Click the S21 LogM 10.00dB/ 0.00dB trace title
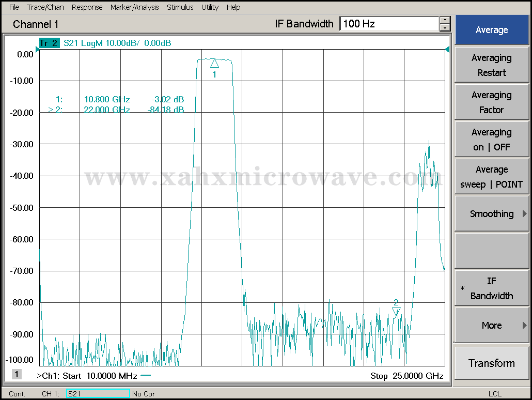The height and width of the screenshot is (400, 532). (117, 43)
